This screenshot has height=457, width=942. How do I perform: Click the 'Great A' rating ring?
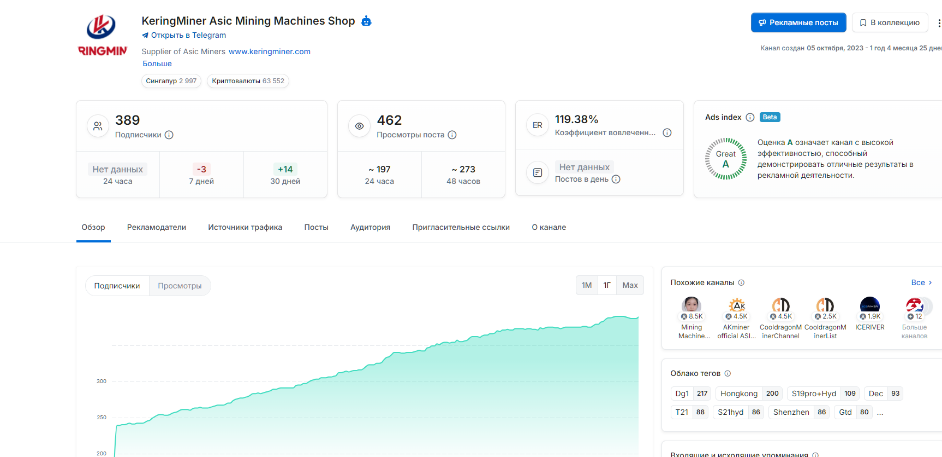725,159
